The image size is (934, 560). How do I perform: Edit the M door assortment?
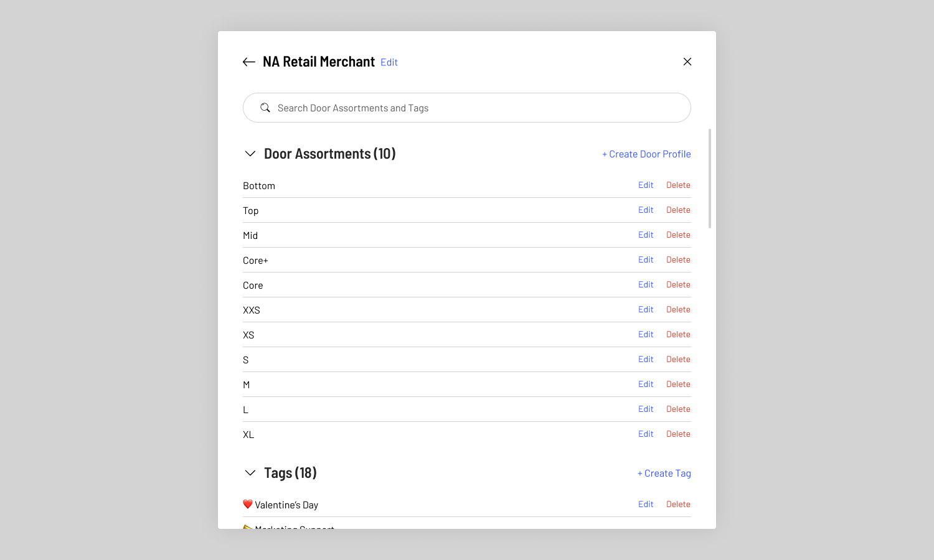646,384
